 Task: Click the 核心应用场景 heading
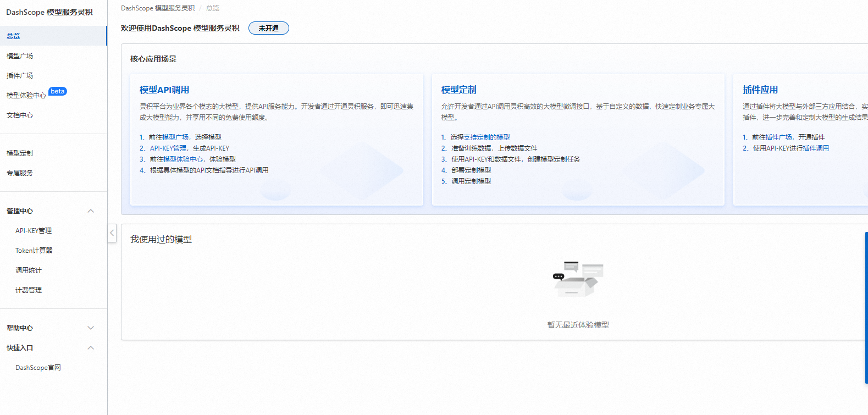point(153,59)
